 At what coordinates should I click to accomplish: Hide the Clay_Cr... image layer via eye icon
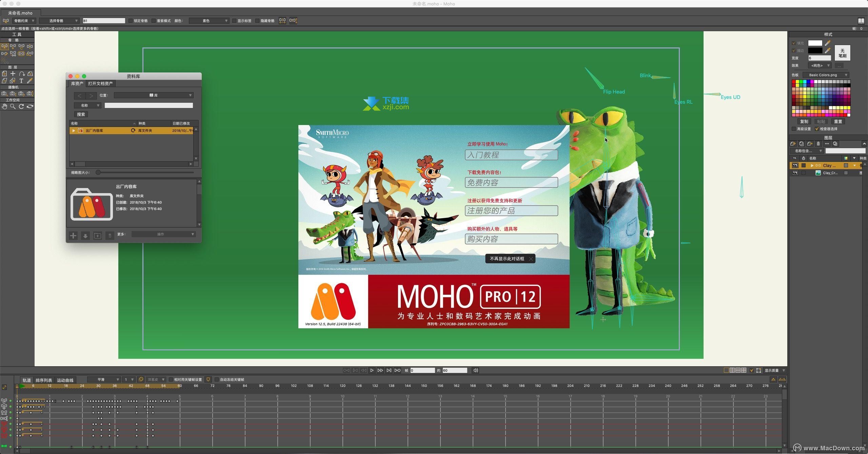pyautogui.click(x=795, y=173)
